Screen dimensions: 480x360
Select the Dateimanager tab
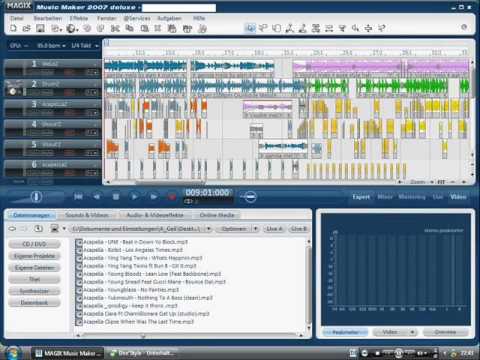pos(31,215)
